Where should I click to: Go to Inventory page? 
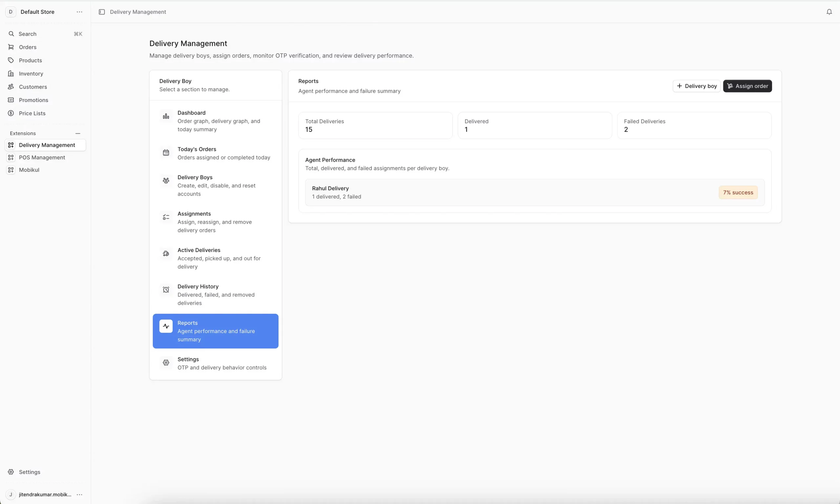click(45, 74)
